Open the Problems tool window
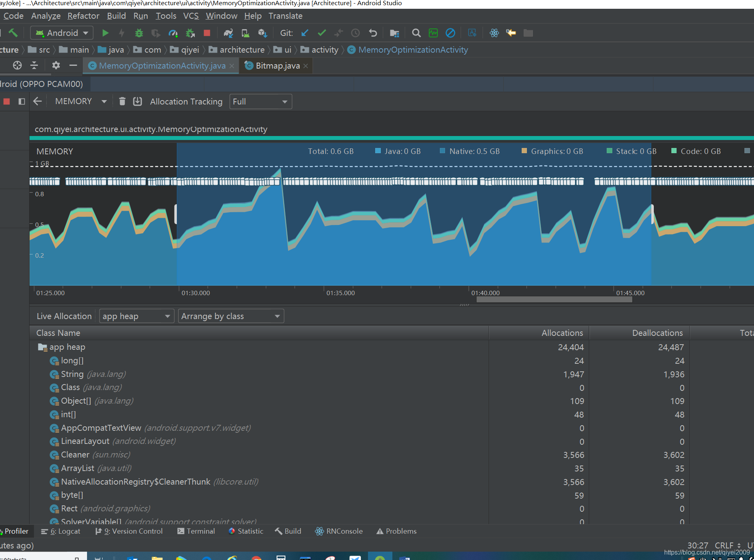 [396, 531]
